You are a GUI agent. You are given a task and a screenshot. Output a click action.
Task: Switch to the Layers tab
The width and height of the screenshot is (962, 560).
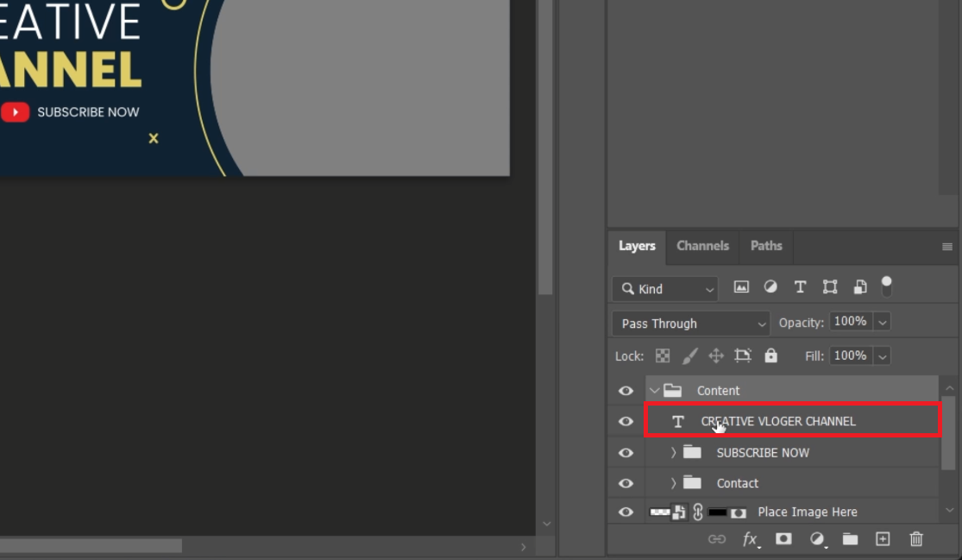coord(637,246)
